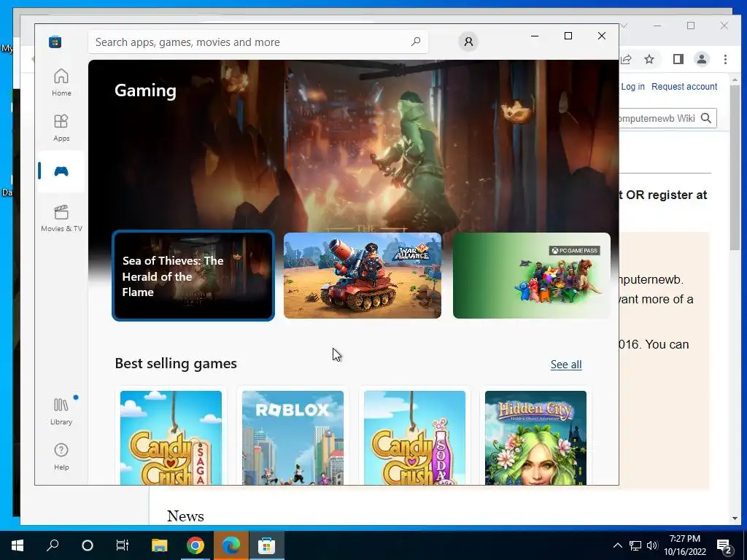This screenshot has height=560, width=747.
Task: Click the Microsoft Store logo icon
Action: pyautogui.click(x=55, y=42)
